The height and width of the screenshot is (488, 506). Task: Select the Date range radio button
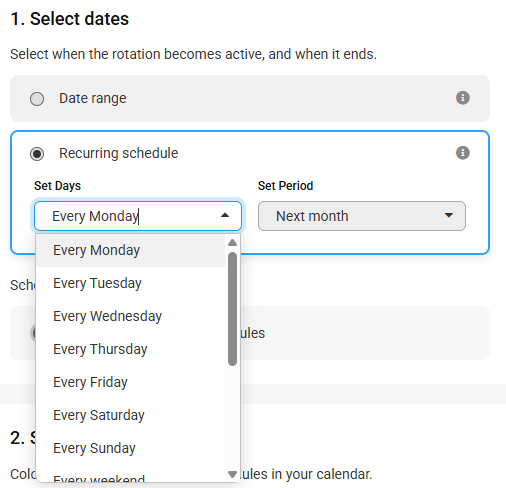(37, 99)
